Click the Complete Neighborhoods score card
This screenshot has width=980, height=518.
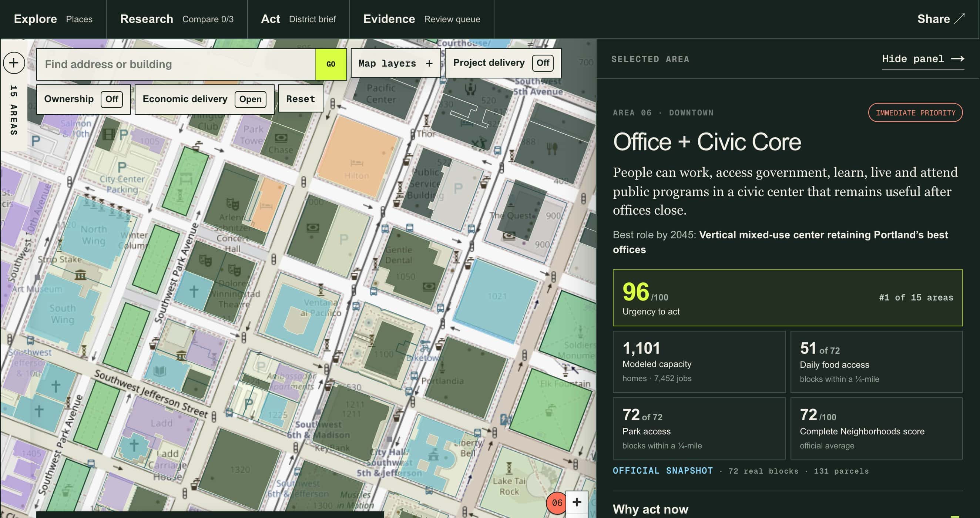(876, 428)
